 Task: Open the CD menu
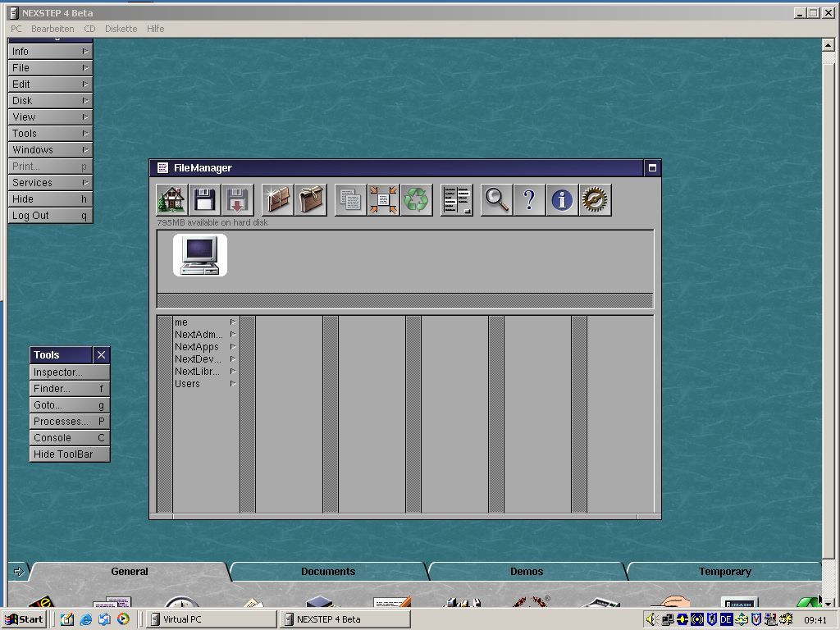tap(89, 29)
